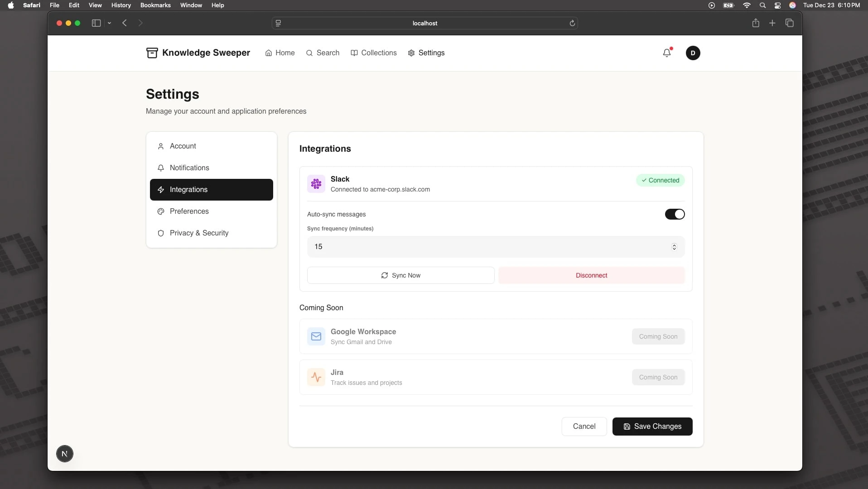Click the Jira activity pulse icon

(x=316, y=377)
